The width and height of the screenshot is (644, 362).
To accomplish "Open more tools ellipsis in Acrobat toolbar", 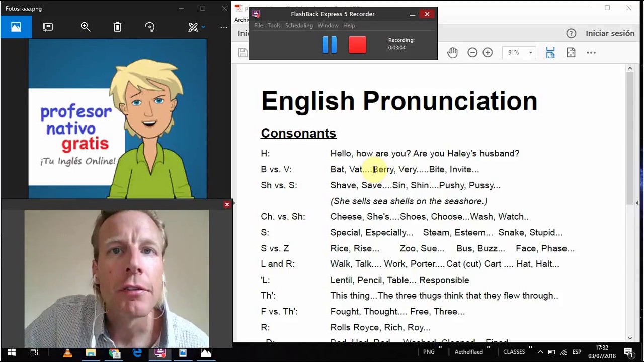I will (591, 52).
